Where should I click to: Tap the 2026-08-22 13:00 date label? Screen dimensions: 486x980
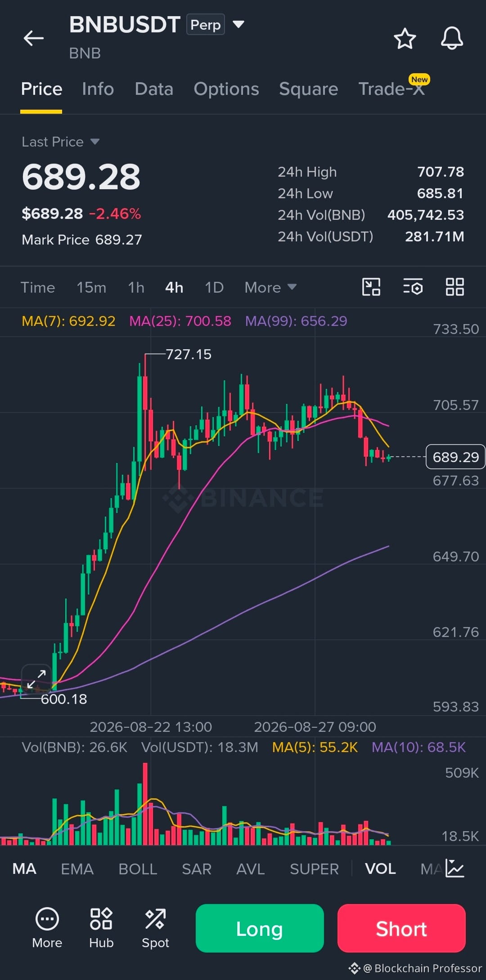click(151, 727)
